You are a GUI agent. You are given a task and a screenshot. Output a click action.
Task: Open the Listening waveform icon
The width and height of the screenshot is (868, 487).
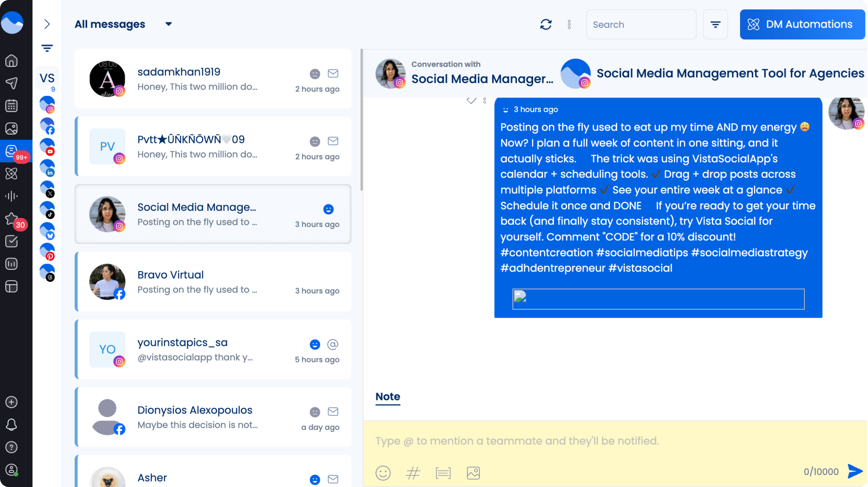click(x=11, y=196)
